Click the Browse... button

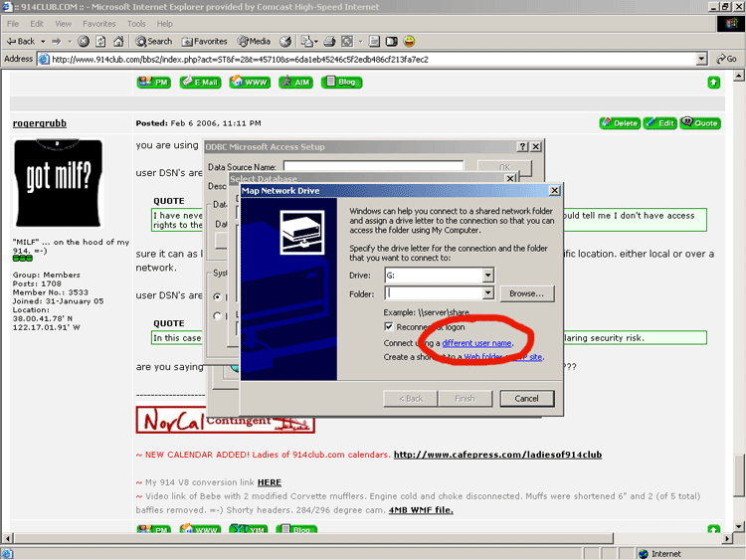[x=526, y=293]
